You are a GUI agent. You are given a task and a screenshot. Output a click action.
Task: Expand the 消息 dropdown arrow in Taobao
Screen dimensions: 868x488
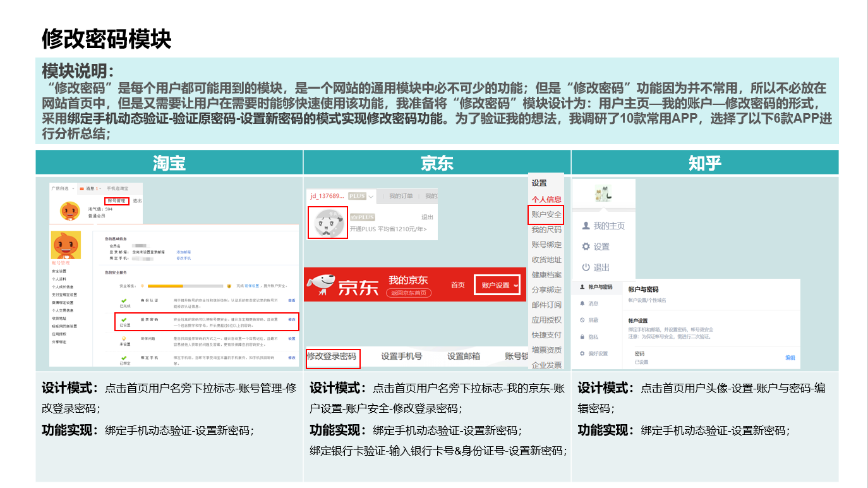coord(99,188)
